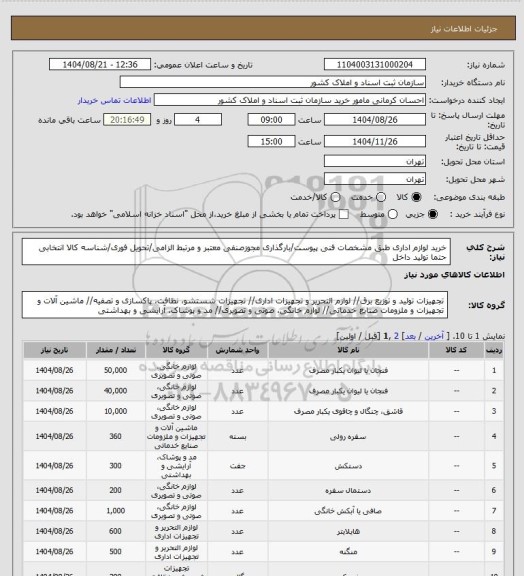Click the response deadline date 1404/08/26 field
This screenshot has width=524, height=576.
click(x=375, y=119)
